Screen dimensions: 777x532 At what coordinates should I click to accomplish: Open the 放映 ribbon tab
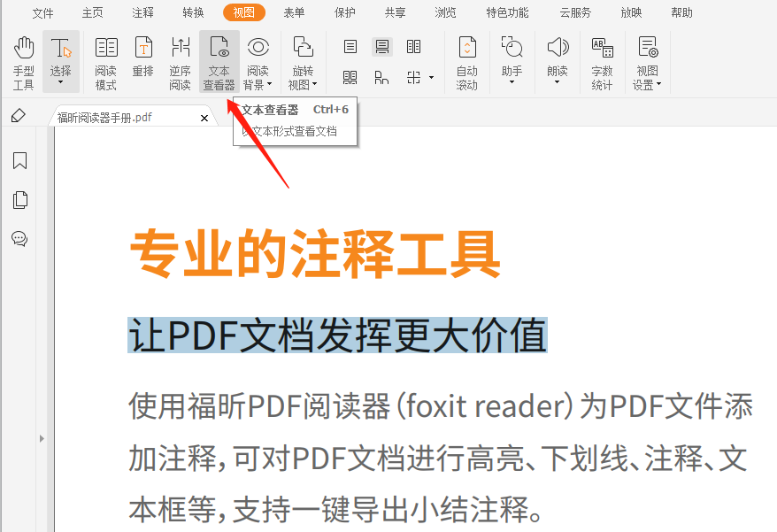631,13
